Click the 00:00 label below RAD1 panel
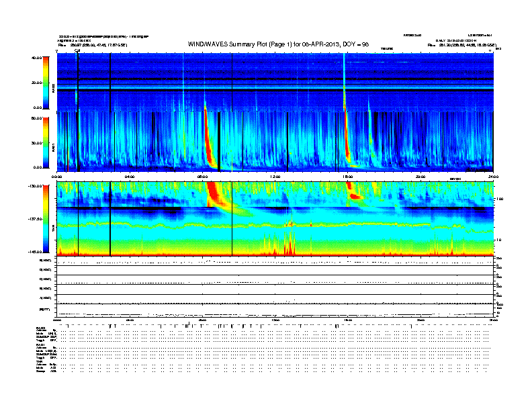The image size is (532, 411). pos(57,177)
